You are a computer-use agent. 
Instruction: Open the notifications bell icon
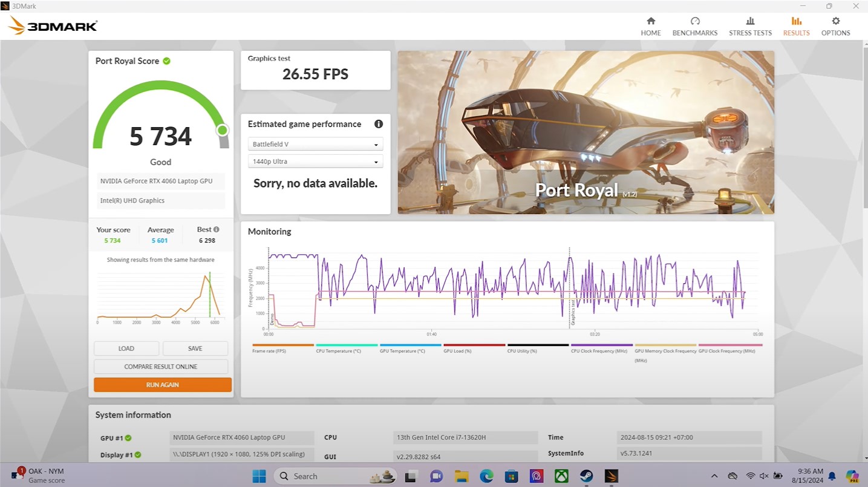pos(832,476)
